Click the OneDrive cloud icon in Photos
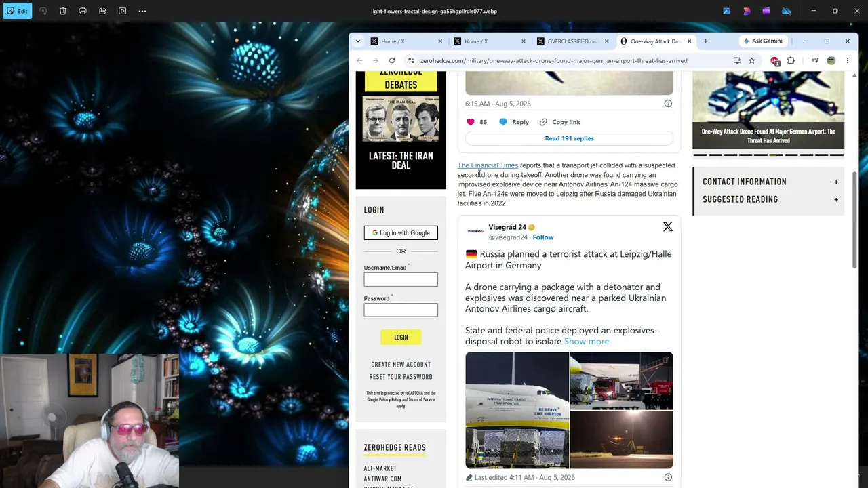Viewport: 868px width, 488px height. (787, 11)
